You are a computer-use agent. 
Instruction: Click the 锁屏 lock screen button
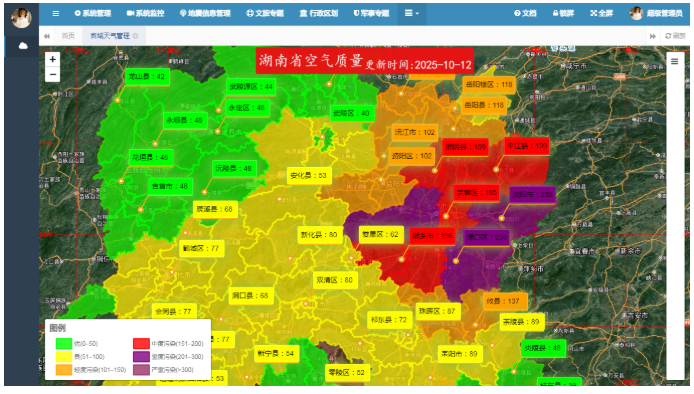click(563, 13)
